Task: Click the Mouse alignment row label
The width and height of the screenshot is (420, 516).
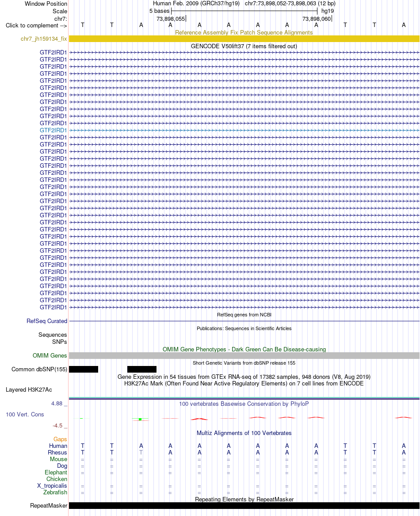Action: 58,459
